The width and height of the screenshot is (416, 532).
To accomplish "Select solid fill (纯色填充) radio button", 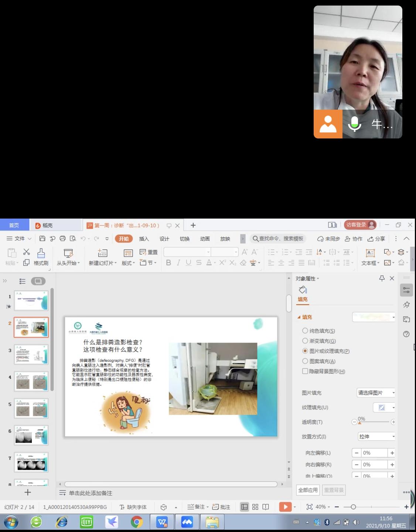I will click(x=305, y=331).
